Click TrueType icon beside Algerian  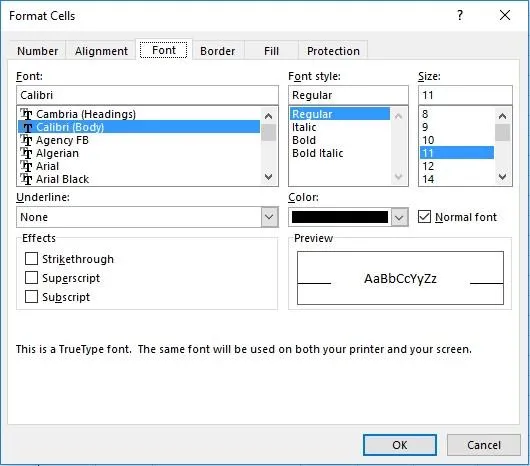(x=26, y=153)
